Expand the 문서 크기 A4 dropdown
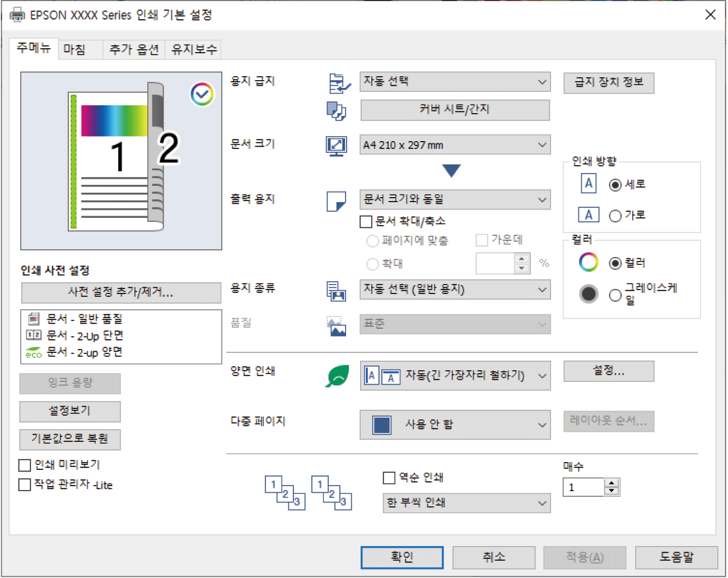Screen dimensions: 728x578 455,145
